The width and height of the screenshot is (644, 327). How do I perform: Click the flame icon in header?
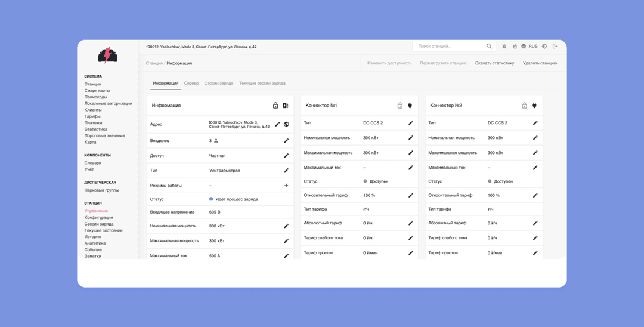(x=515, y=47)
